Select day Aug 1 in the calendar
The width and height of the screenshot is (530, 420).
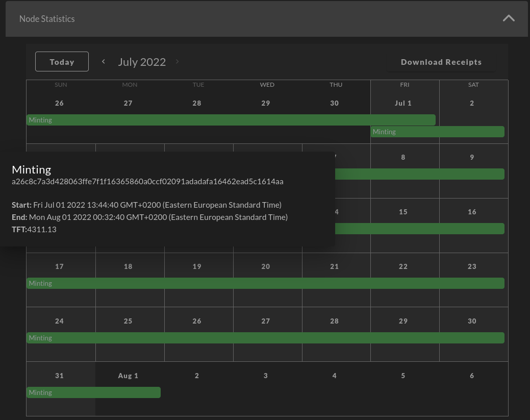pyautogui.click(x=128, y=376)
